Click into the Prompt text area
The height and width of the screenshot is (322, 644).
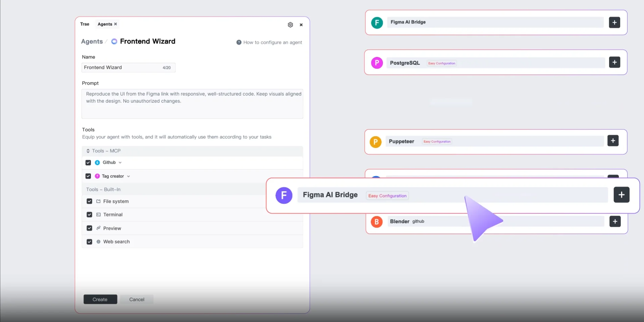tap(192, 104)
